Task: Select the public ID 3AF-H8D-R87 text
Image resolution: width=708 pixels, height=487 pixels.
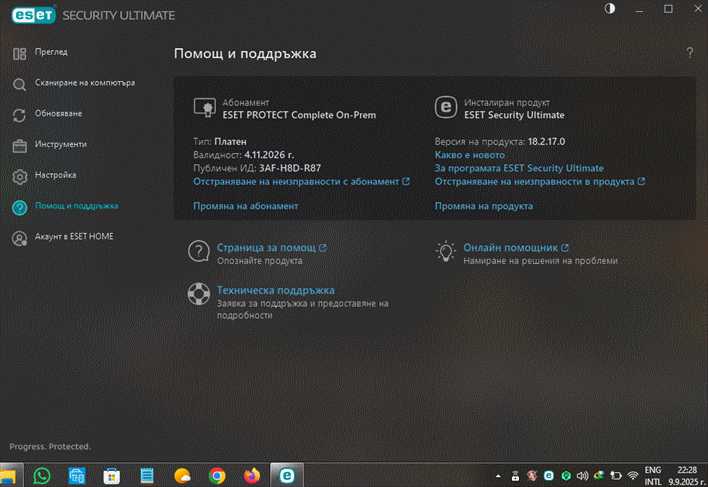Action: coord(290,168)
